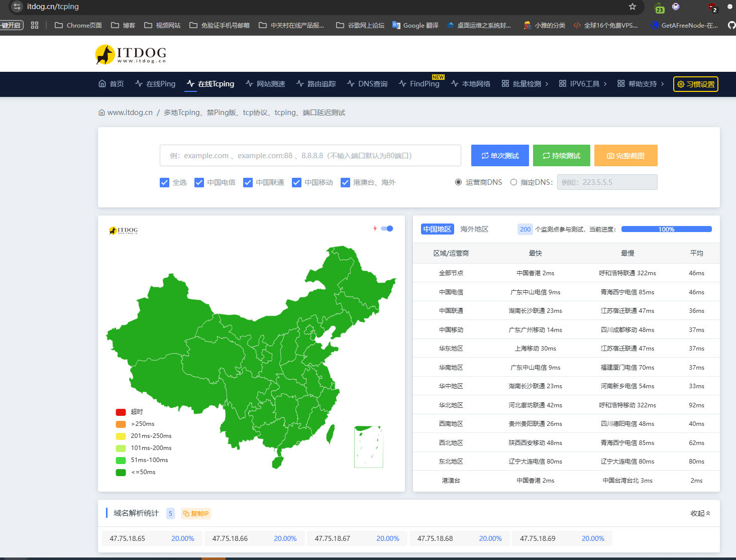Screen dimensions: 736x560
Task: Uncheck the 中国电信 checkbox
Action: pos(199,182)
